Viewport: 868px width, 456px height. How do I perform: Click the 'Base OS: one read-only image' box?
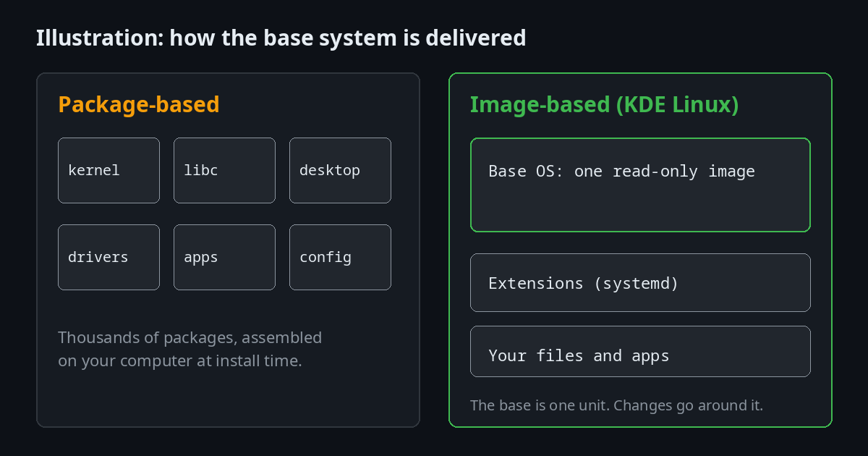(x=640, y=185)
